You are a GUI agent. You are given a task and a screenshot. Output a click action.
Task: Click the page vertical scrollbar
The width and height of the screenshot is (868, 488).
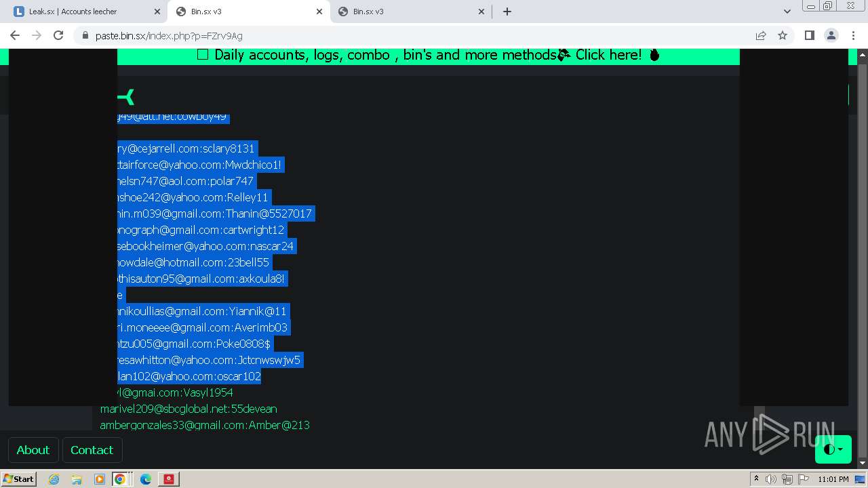862,258
